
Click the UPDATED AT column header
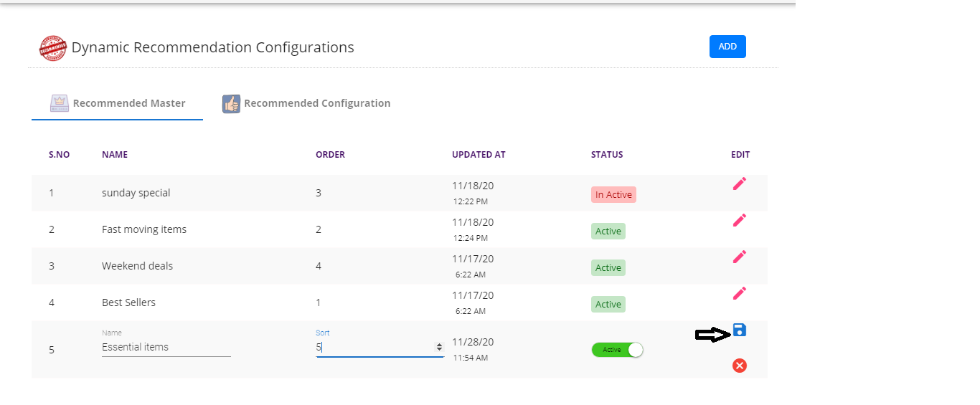click(479, 155)
